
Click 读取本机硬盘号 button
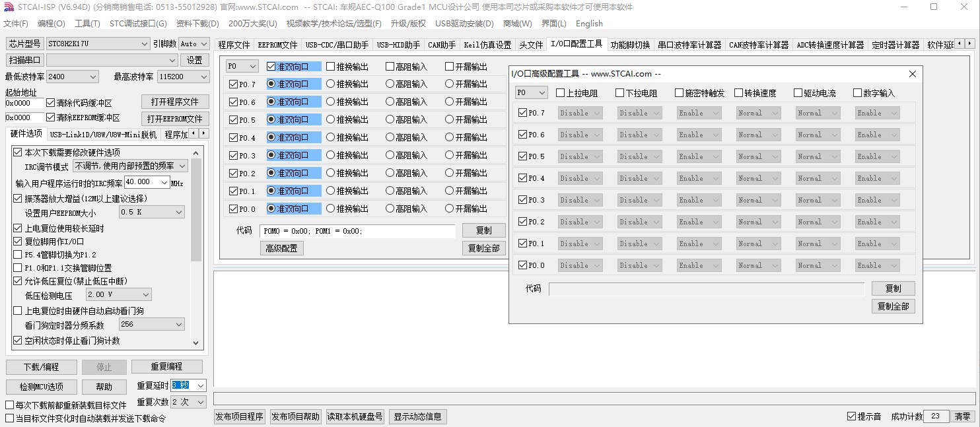pos(355,416)
